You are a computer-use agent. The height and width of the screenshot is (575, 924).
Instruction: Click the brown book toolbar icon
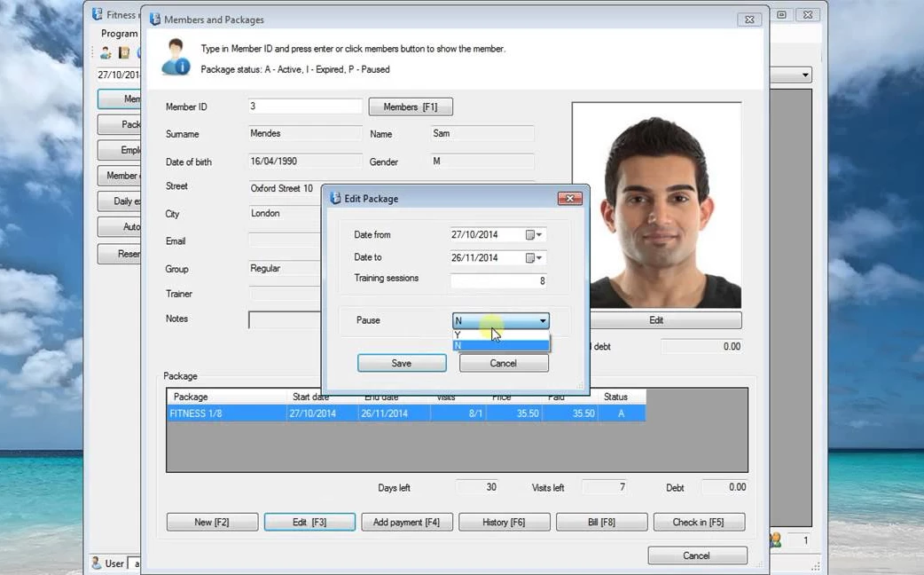pyautogui.click(x=124, y=53)
